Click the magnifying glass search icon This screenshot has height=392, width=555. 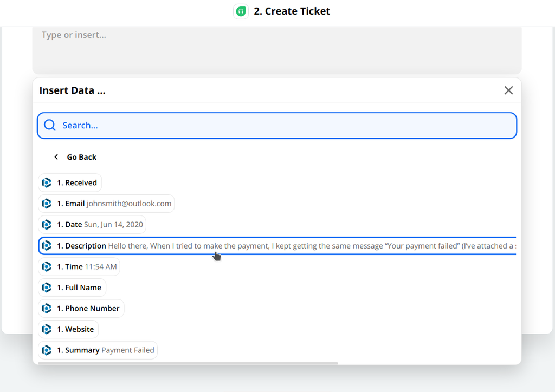point(49,125)
